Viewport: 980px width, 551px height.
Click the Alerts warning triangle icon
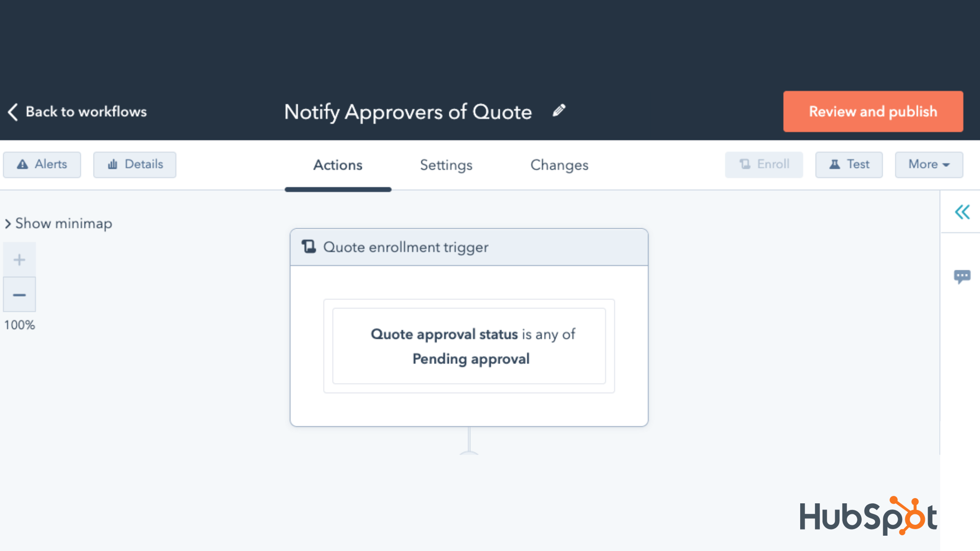[23, 164]
